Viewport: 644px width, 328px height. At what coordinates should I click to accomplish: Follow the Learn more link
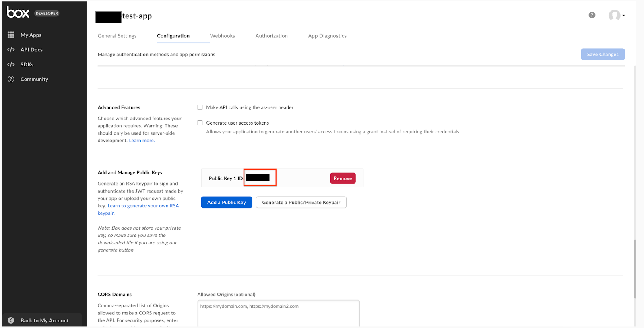pos(141,141)
